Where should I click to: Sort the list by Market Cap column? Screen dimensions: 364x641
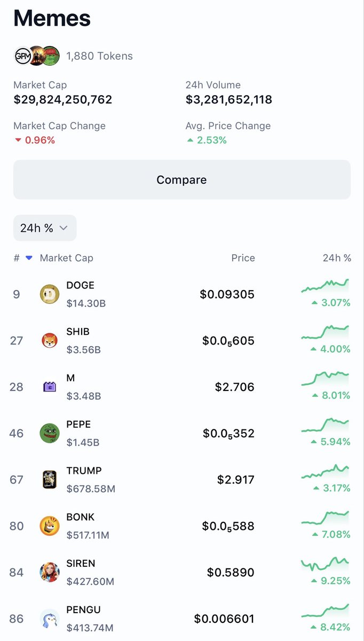coord(66,259)
